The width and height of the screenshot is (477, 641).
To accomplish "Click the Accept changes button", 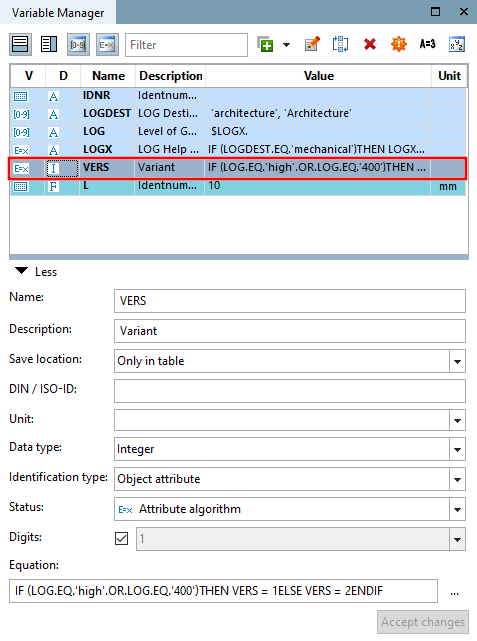I will click(x=423, y=622).
